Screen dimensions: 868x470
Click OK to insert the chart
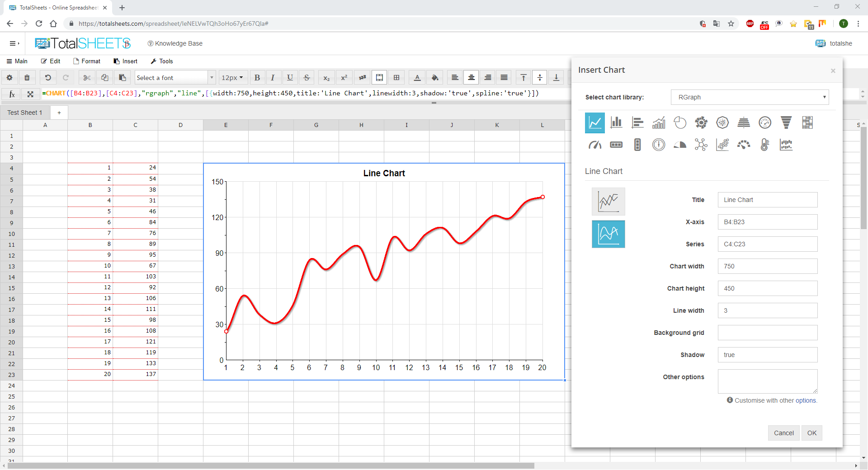point(811,432)
